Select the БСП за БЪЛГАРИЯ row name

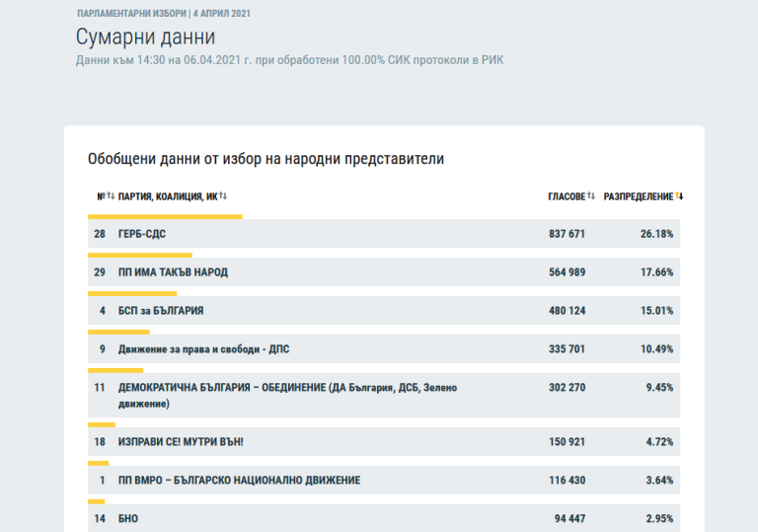pyautogui.click(x=161, y=311)
